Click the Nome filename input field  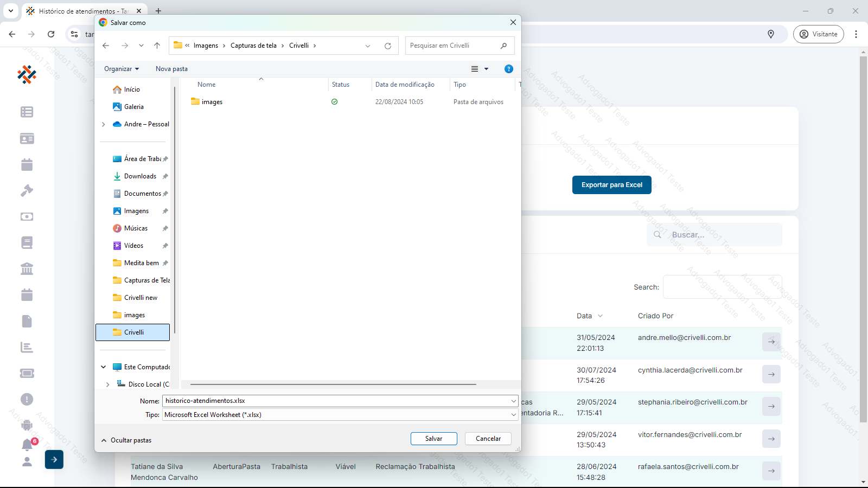point(336,401)
